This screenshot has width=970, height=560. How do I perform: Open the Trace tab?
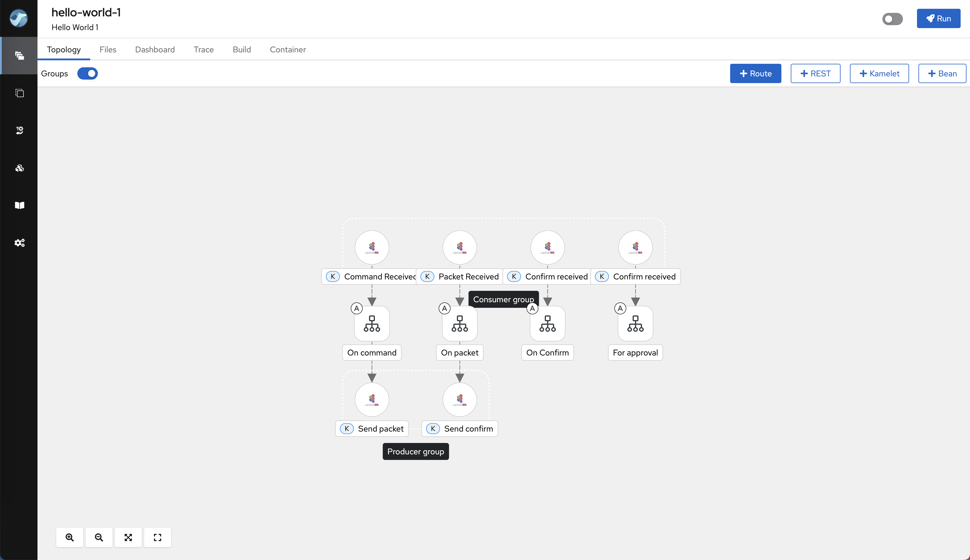click(x=204, y=50)
